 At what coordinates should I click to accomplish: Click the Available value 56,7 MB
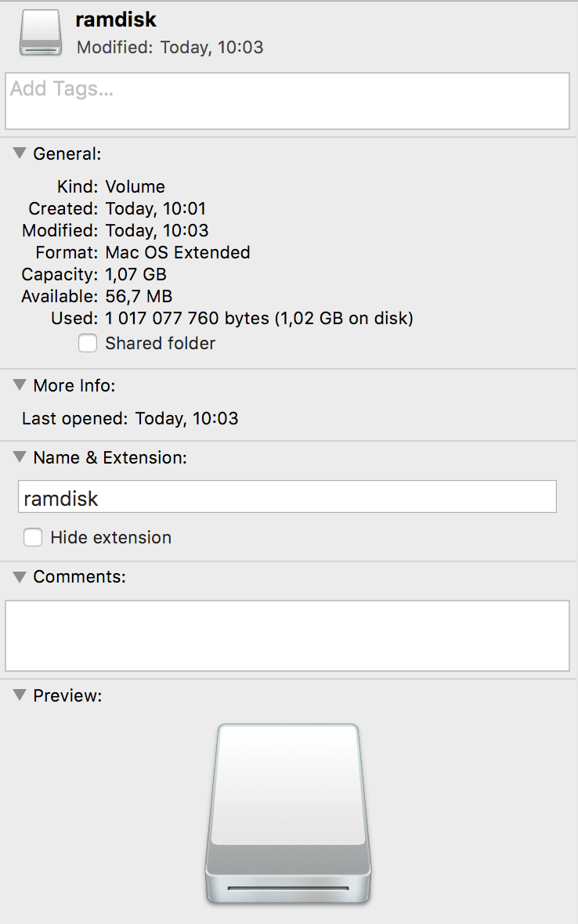[139, 297]
